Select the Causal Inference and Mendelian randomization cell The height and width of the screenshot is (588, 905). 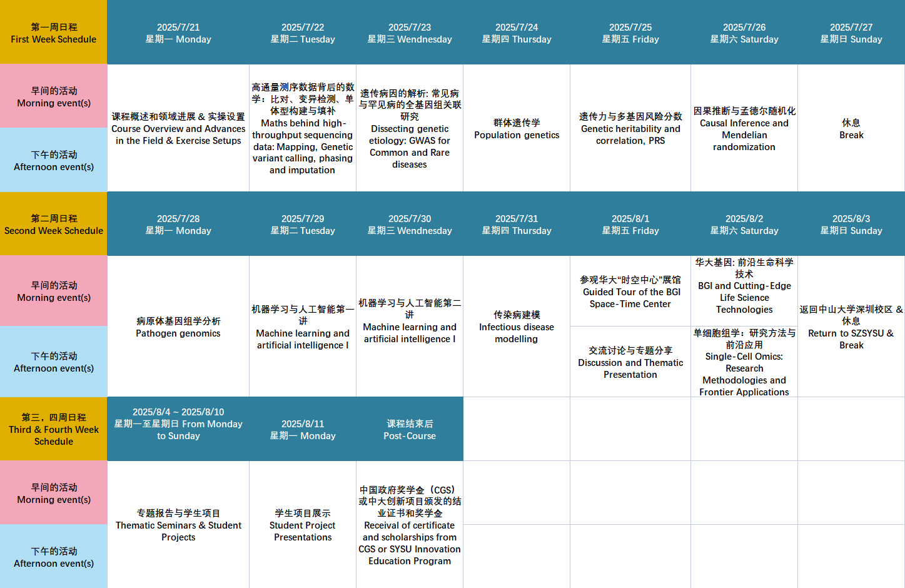pos(744,129)
